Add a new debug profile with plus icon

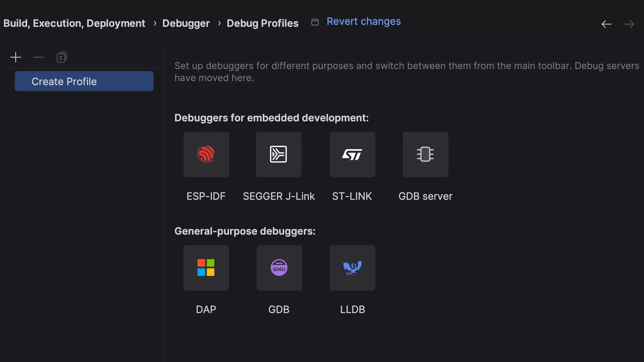(x=16, y=57)
